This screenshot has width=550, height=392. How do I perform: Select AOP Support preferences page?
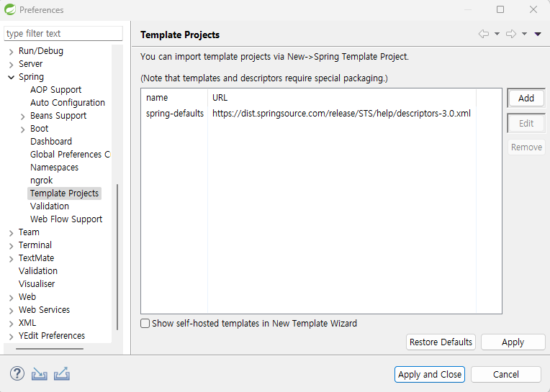(x=55, y=90)
